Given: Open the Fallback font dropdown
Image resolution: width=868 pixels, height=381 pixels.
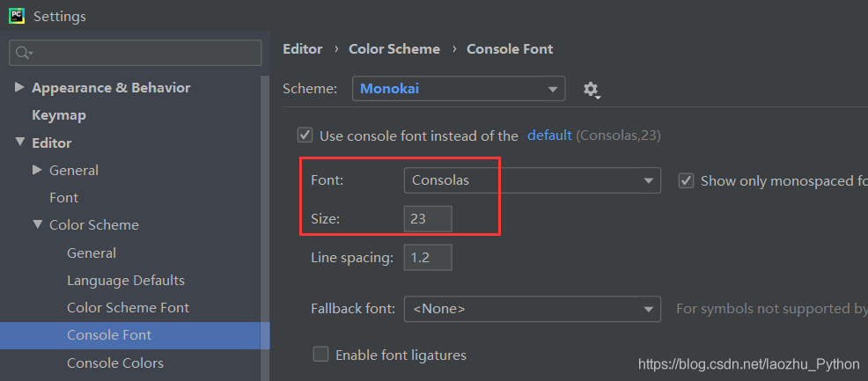Looking at the screenshot, I should (x=533, y=309).
